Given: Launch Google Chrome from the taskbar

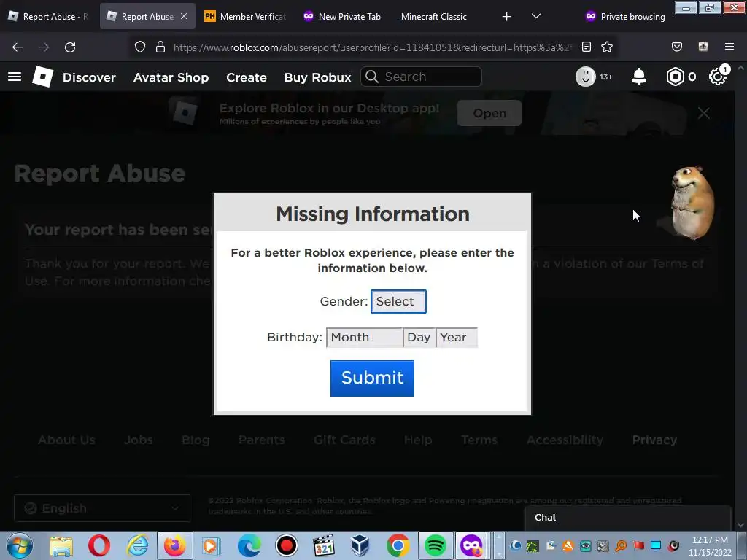Looking at the screenshot, I should pos(398,545).
